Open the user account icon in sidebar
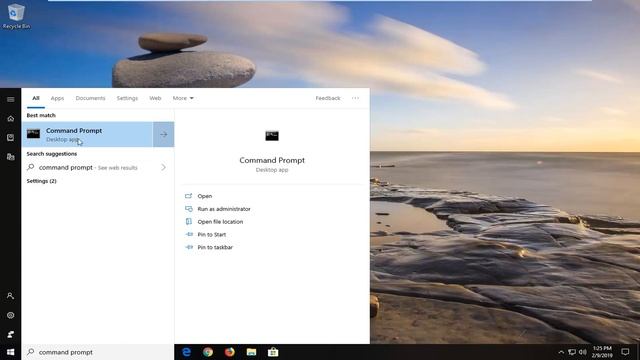This screenshot has width=640, height=360. 11,296
